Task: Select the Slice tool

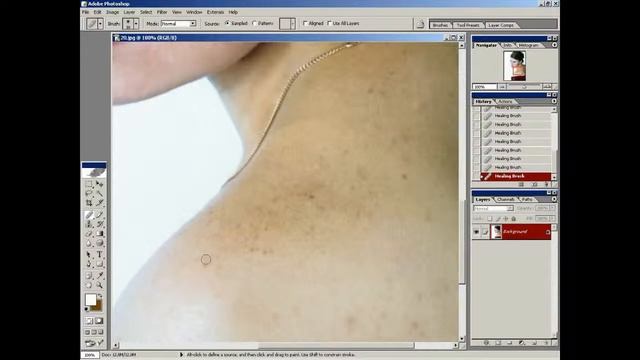Action: tap(99, 203)
